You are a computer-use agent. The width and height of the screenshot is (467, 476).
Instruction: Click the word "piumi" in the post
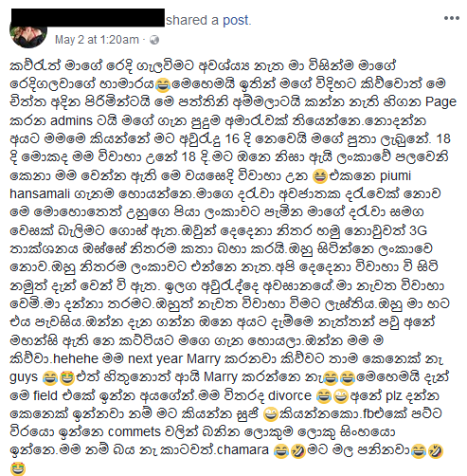(x=395, y=175)
